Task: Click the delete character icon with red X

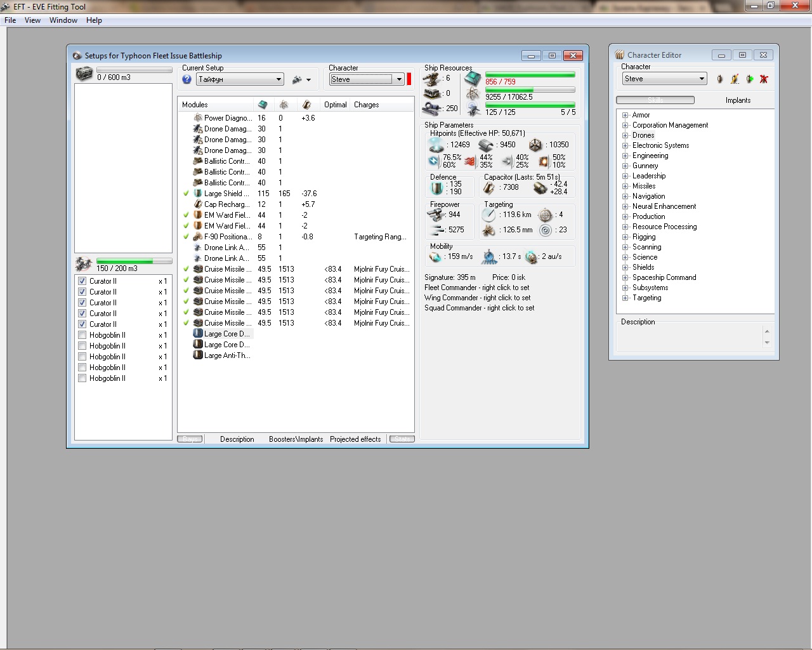Action: (764, 79)
